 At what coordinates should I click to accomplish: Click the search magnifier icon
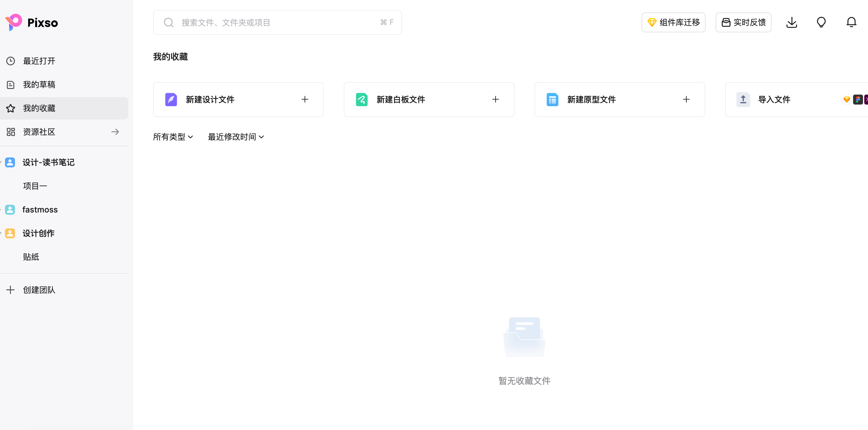[169, 23]
